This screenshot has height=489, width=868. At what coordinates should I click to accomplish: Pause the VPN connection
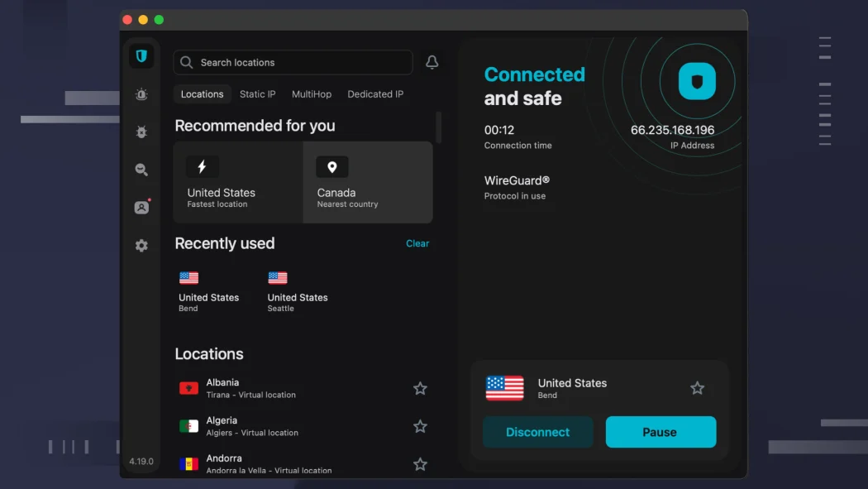click(661, 432)
